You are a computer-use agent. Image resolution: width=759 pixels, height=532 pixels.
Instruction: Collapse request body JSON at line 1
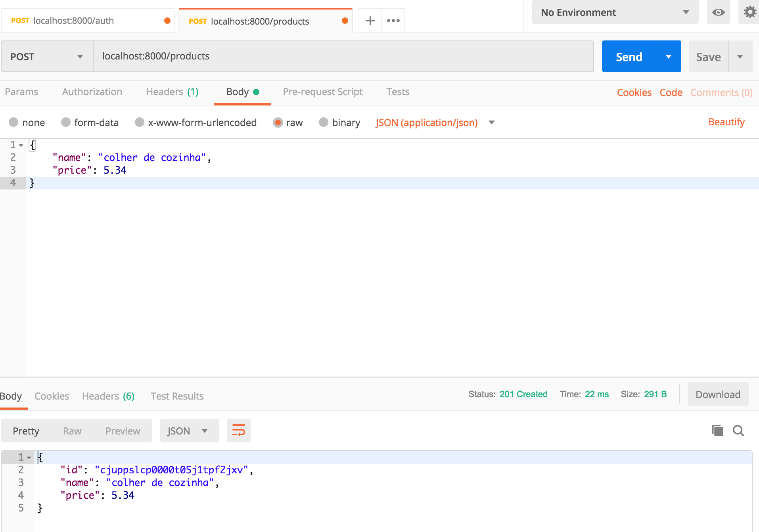click(x=21, y=145)
